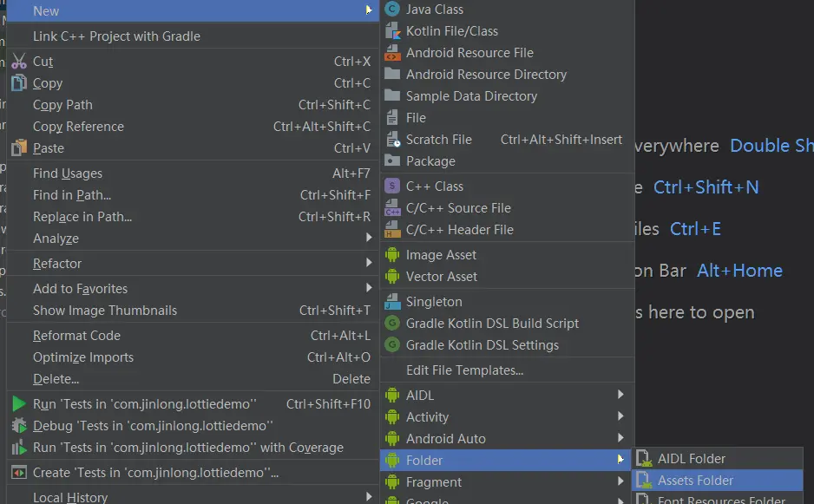This screenshot has width=814, height=504.
Task: Click the Gradle Kotlin DSL Build Script icon
Action: tap(391, 324)
